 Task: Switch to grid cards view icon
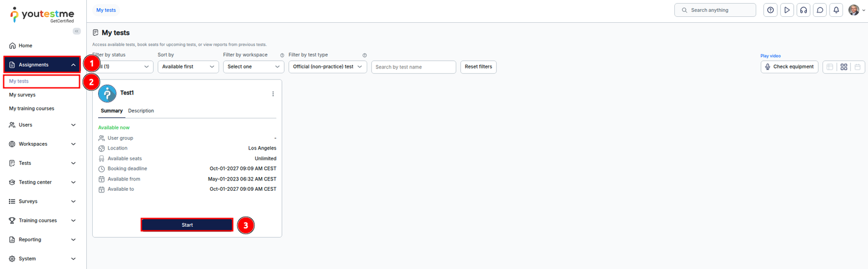844,67
